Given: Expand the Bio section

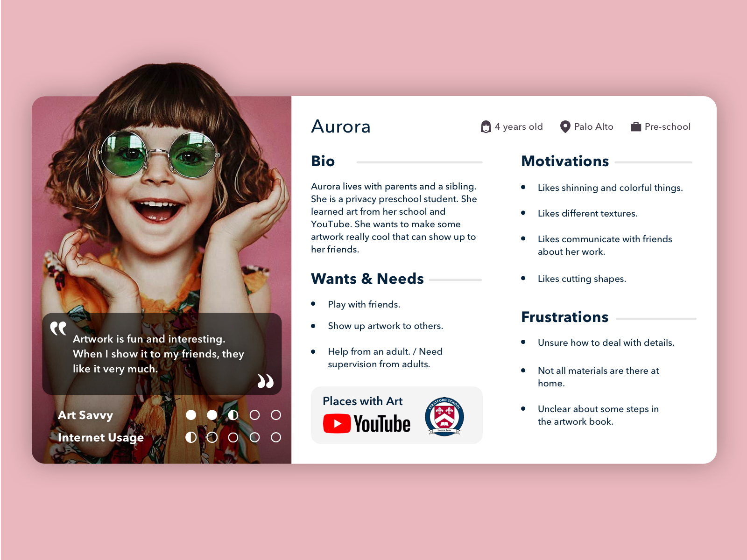Looking at the screenshot, I should point(323,161).
